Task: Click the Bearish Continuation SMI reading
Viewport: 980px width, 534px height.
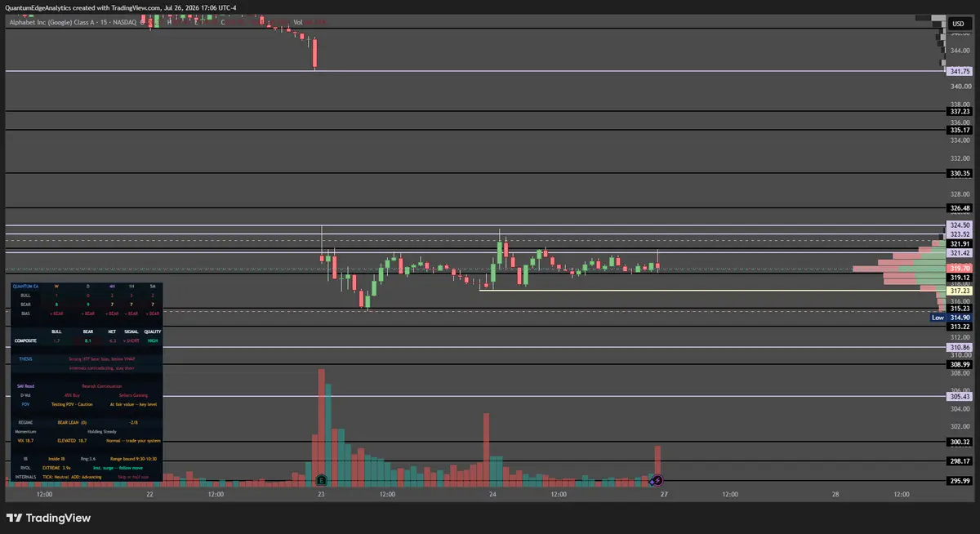Action: click(x=102, y=386)
